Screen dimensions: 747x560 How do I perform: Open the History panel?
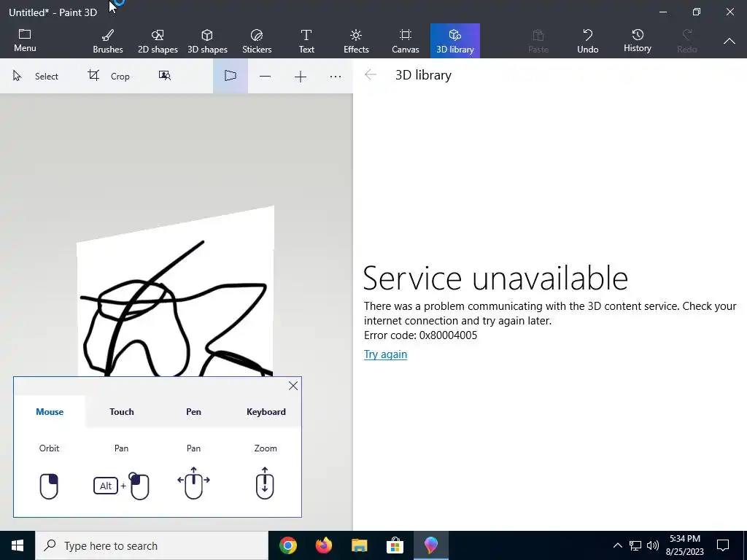coord(637,41)
